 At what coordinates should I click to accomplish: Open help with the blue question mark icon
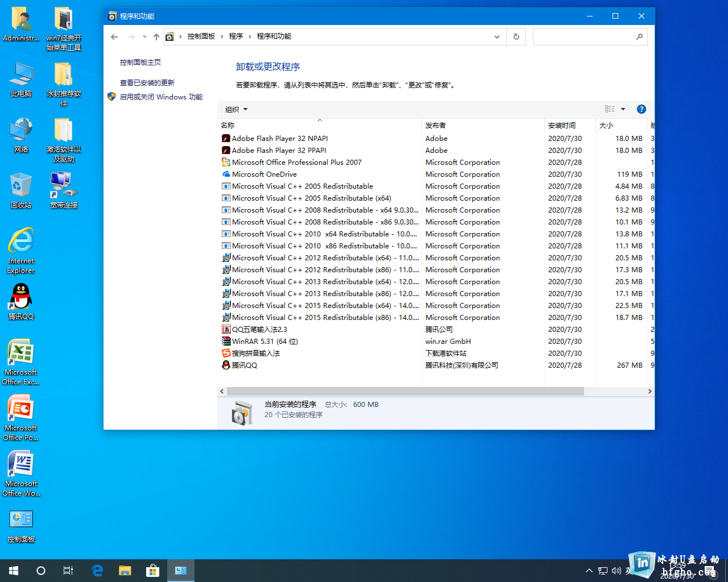[x=641, y=109]
